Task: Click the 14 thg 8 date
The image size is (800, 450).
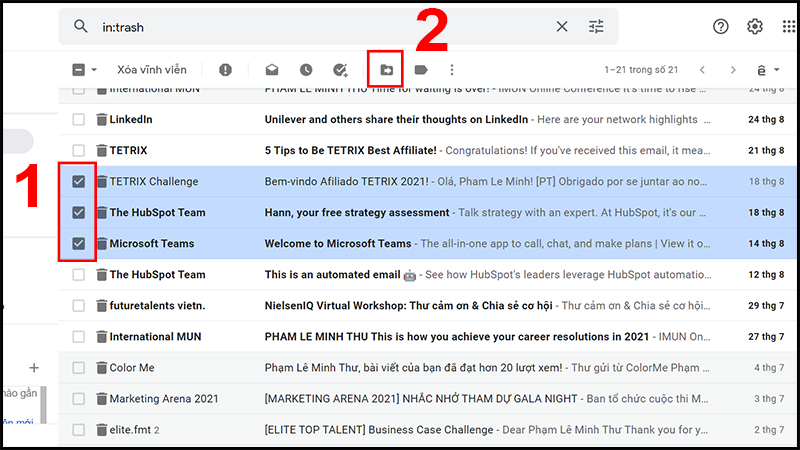Action: click(x=766, y=244)
